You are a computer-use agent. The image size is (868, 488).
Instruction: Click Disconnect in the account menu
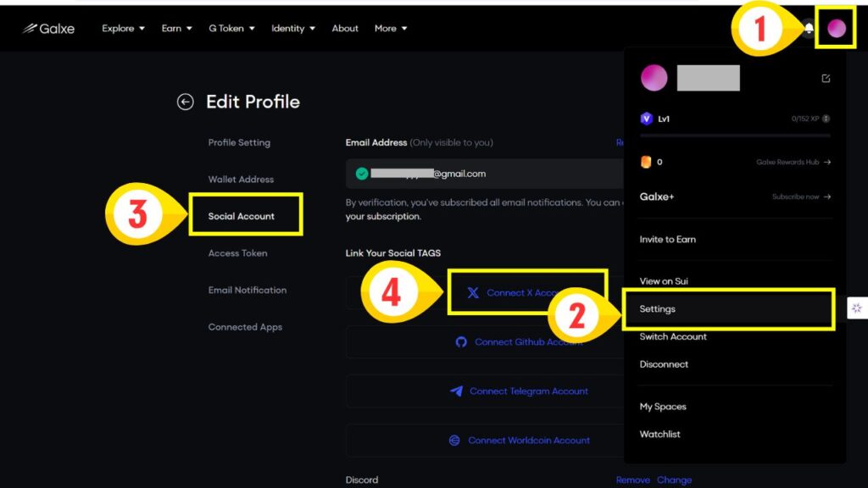[x=664, y=364]
